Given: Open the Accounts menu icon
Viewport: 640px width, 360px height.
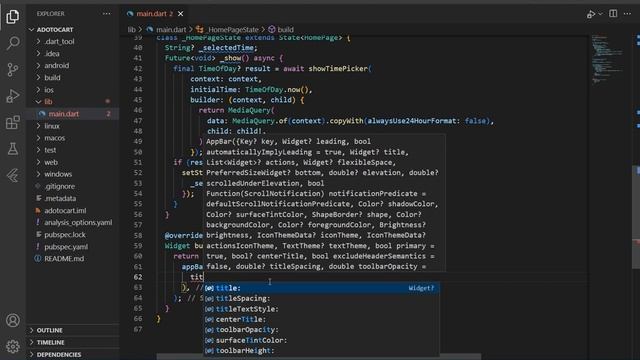Looking at the screenshot, I should (x=13, y=320).
